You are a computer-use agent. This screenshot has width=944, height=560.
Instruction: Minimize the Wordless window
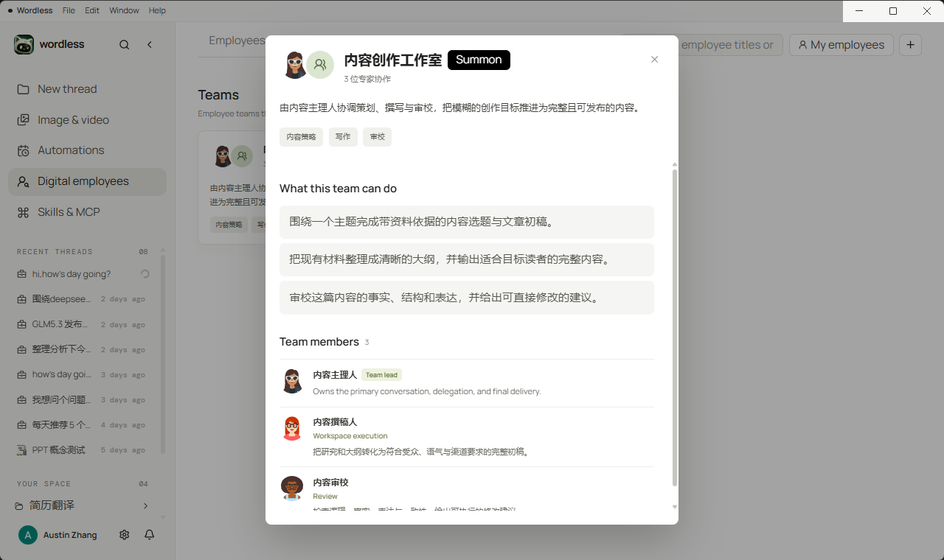(x=859, y=11)
